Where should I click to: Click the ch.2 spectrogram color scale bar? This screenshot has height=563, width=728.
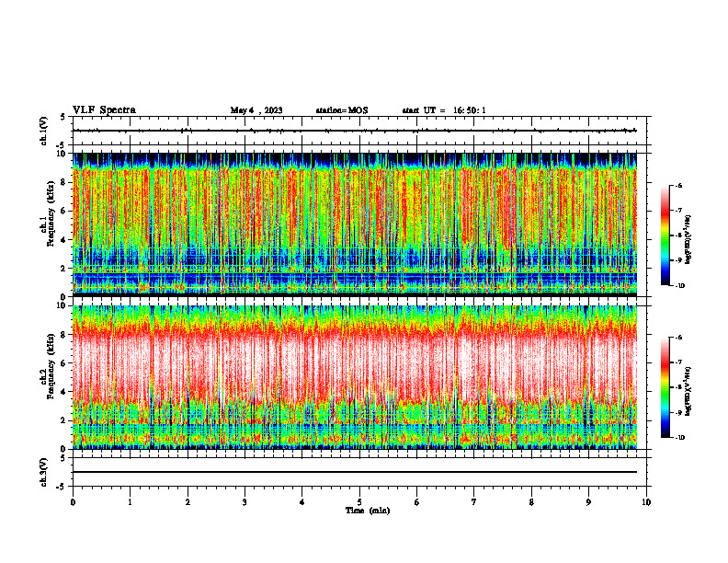click(x=665, y=387)
